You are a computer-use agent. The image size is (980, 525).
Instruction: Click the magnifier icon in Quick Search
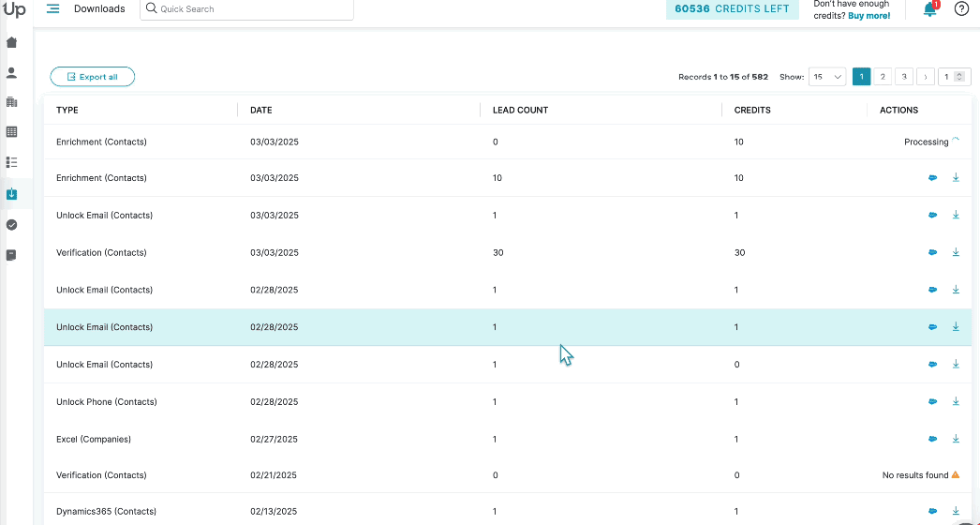[x=151, y=8]
